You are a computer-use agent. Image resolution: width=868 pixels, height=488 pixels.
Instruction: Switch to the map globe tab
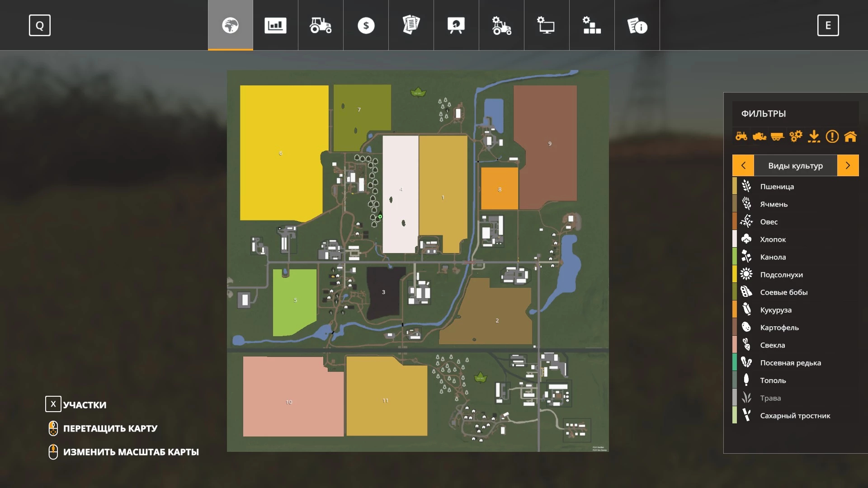pyautogui.click(x=230, y=25)
